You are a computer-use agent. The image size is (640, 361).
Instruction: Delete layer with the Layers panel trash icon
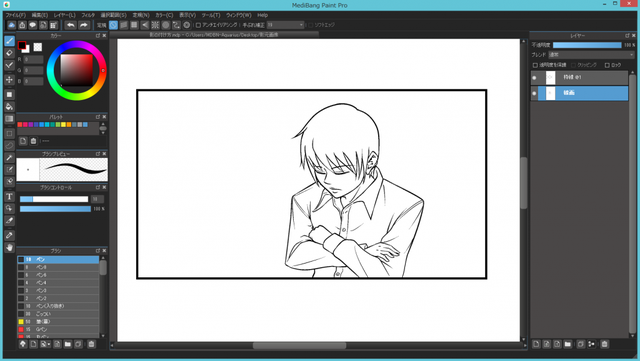tap(604, 345)
